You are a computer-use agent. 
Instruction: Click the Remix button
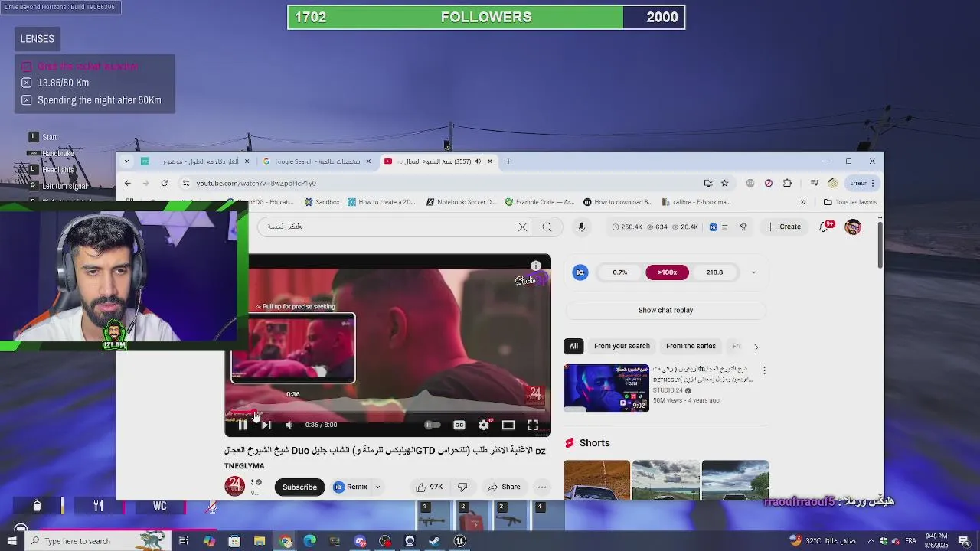(351, 487)
